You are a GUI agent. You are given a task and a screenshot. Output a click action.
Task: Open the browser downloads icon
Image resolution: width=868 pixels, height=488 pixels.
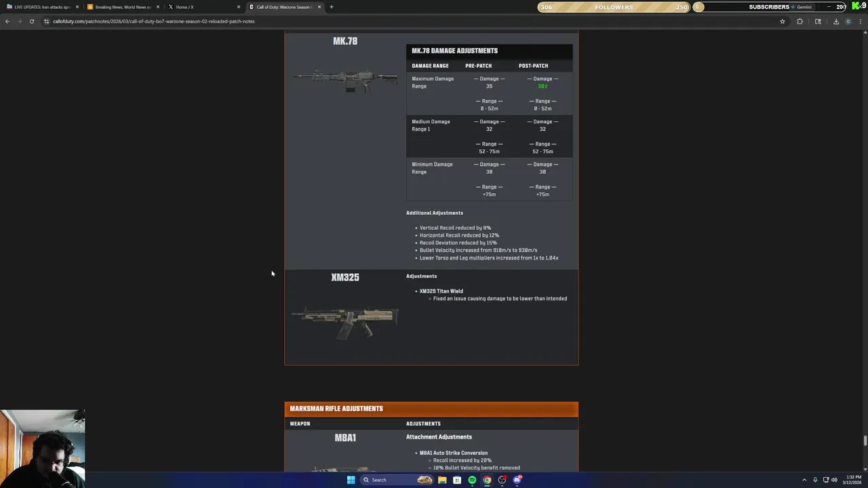pos(835,21)
